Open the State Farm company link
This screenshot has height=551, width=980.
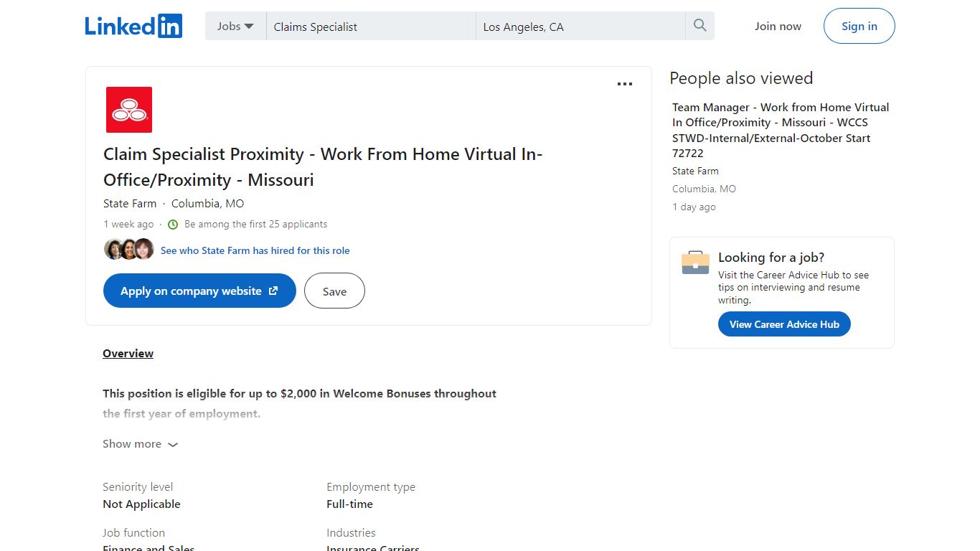130,204
